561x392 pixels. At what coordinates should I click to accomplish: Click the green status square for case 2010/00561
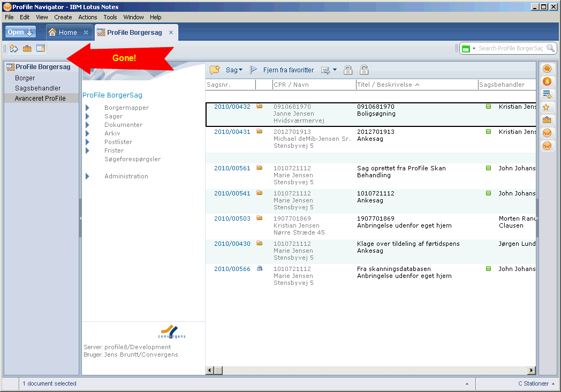tap(488, 168)
